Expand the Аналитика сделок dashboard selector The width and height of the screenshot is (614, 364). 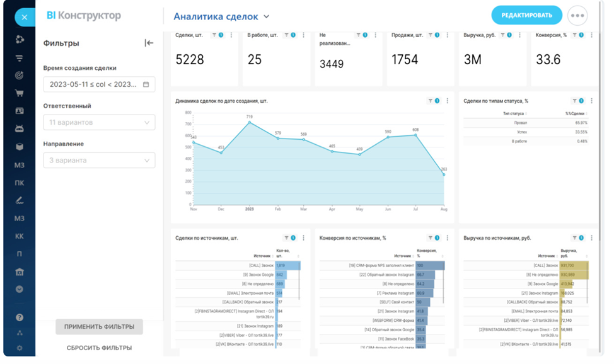click(221, 16)
